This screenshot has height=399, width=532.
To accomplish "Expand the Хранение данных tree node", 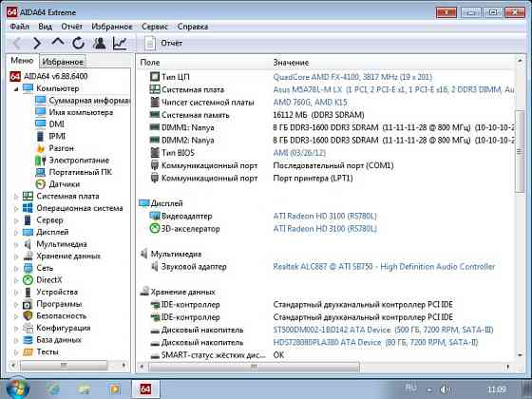I will tap(16, 256).
